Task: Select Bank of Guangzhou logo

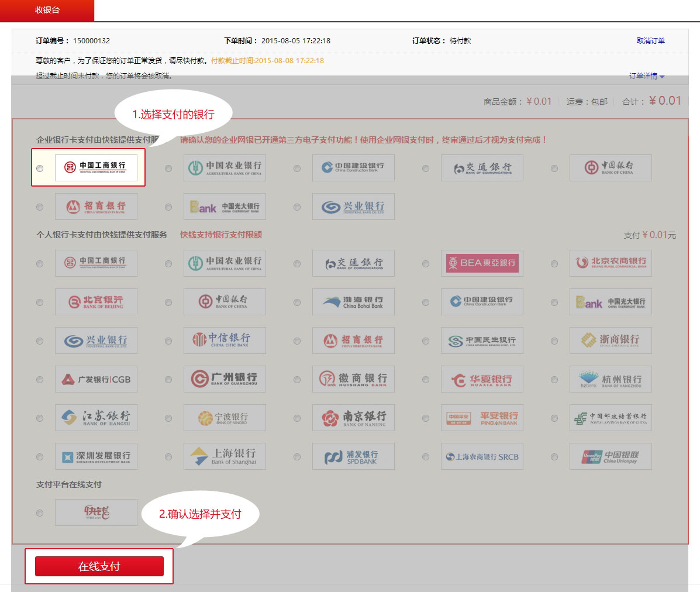Action: [x=225, y=379]
